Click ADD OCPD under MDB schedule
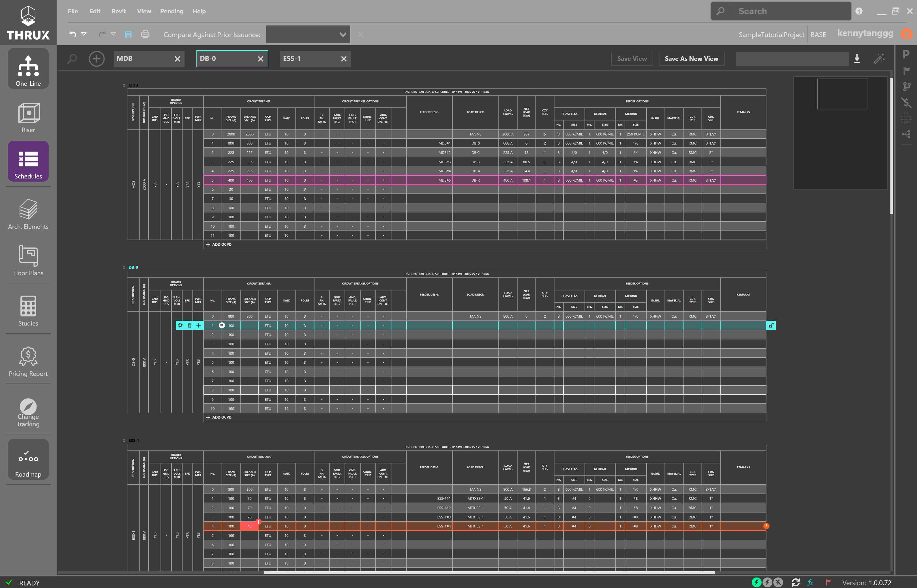This screenshot has width=917, height=588. [x=218, y=244]
